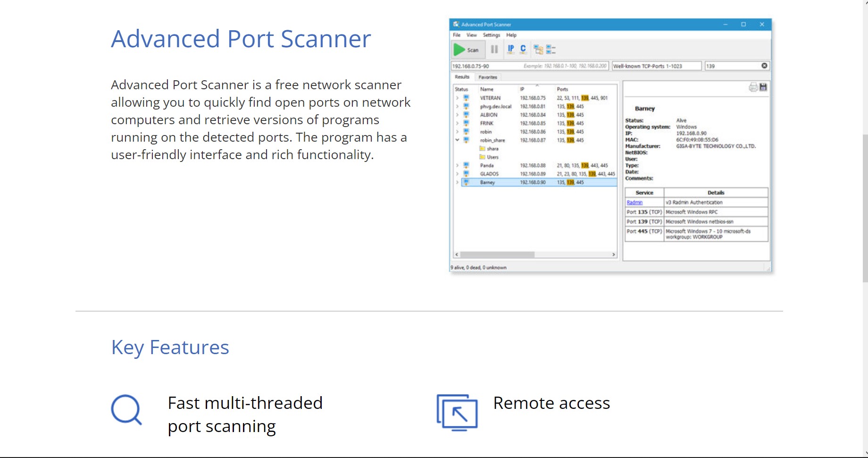Click the computer icon beside ALBION

coord(466,115)
